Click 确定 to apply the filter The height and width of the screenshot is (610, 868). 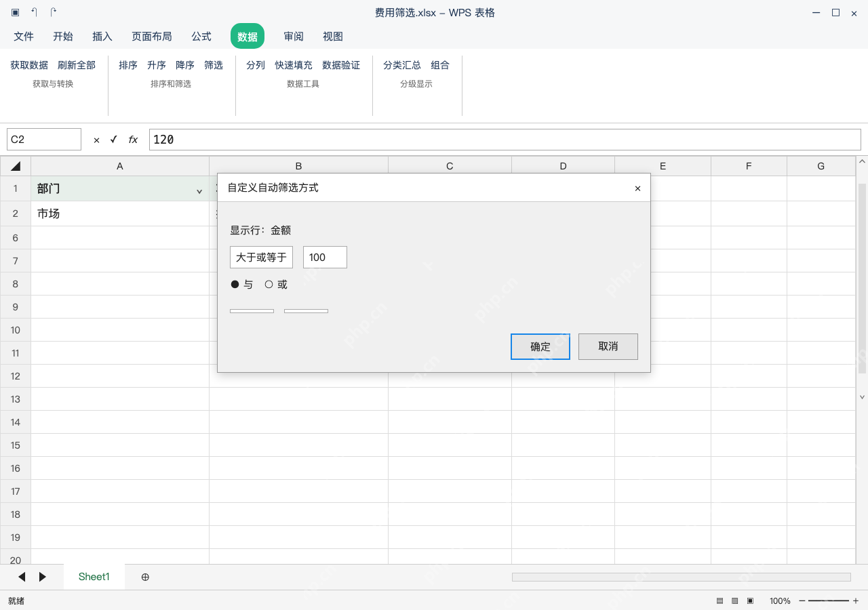[x=540, y=346]
